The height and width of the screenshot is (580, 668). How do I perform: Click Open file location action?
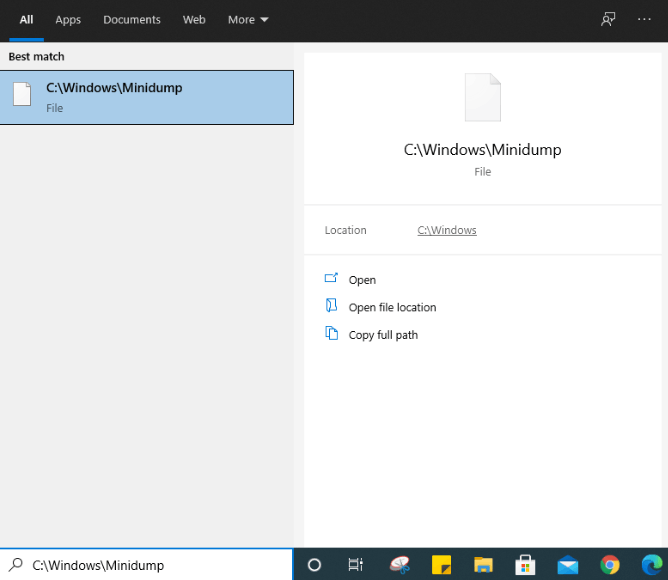[392, 307]
